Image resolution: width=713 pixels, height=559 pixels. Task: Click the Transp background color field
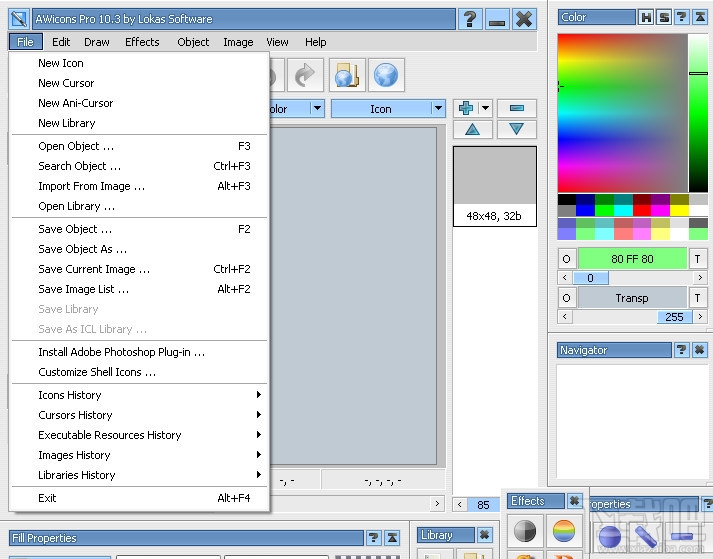[632, 298]
